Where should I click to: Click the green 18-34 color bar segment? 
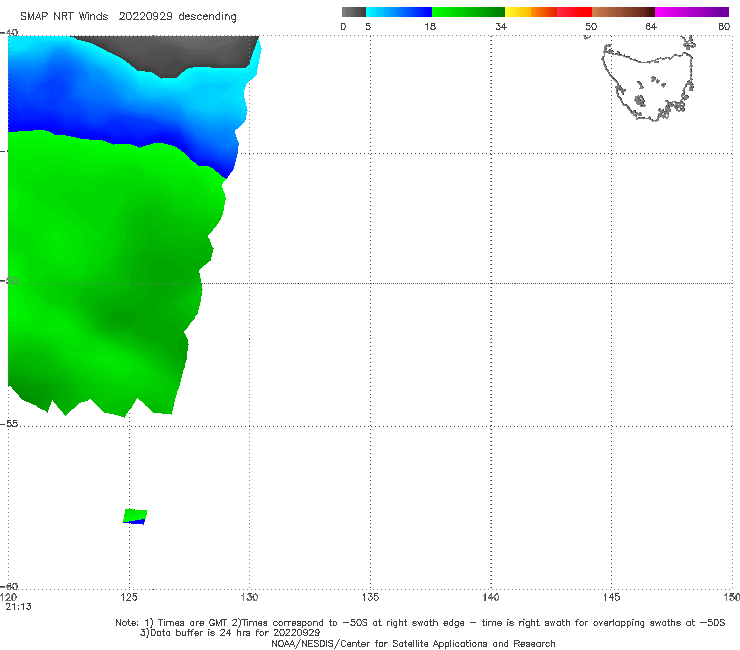pyautogui.click(x=468, y=12)
